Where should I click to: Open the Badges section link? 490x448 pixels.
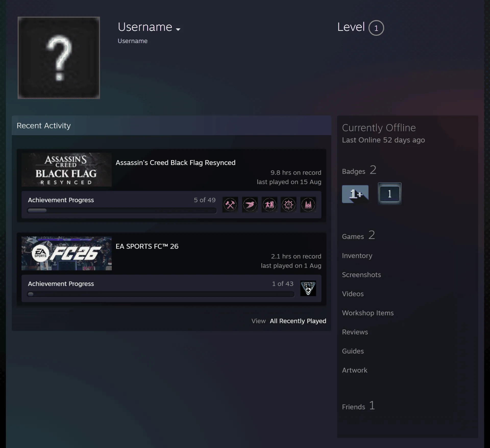[359, 170]
